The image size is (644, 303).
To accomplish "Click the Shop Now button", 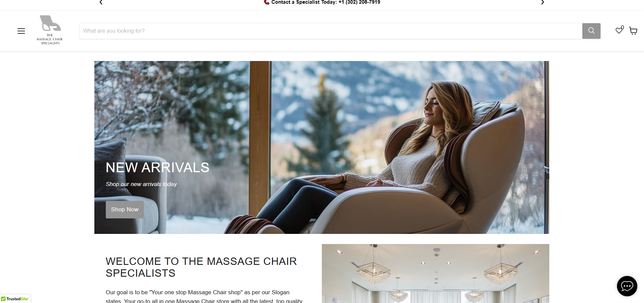I will click(125, 210).
